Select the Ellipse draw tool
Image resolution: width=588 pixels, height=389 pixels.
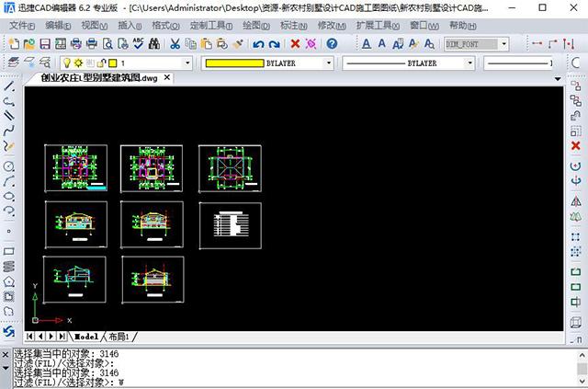coord(9,196)
